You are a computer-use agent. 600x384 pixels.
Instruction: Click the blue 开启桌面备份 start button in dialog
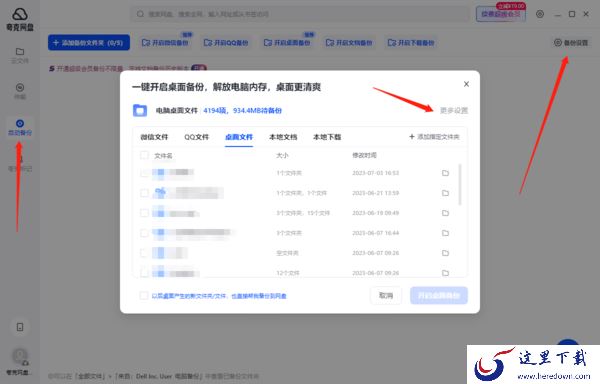pyautogui.click(x=439, y=295)
